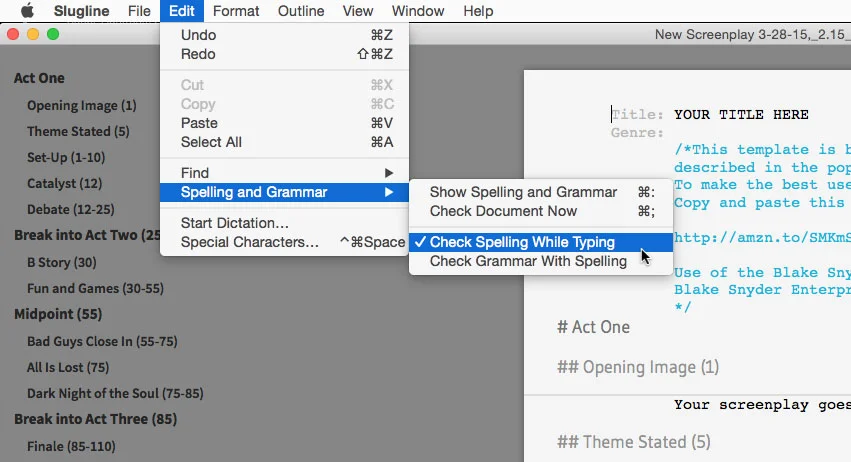Select Set-Up (1-10) in the outline

tap(66, 157)
